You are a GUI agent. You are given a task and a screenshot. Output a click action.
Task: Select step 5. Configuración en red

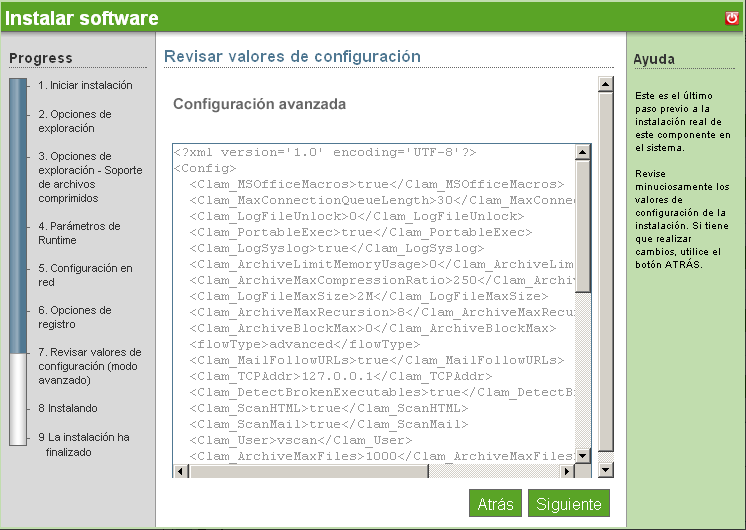[x=85, y=275]
